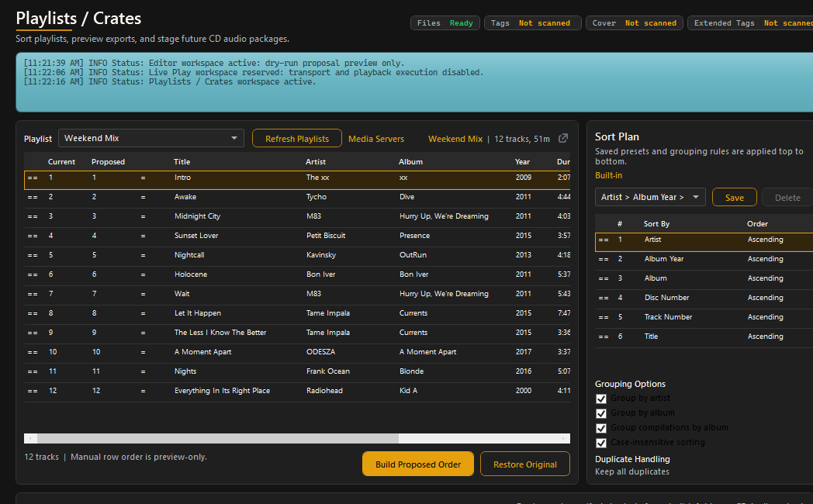The image size is (813, 504).
Task: Open Keep all duplicates option
Action: pyautogui.click(x=632, y=471)
